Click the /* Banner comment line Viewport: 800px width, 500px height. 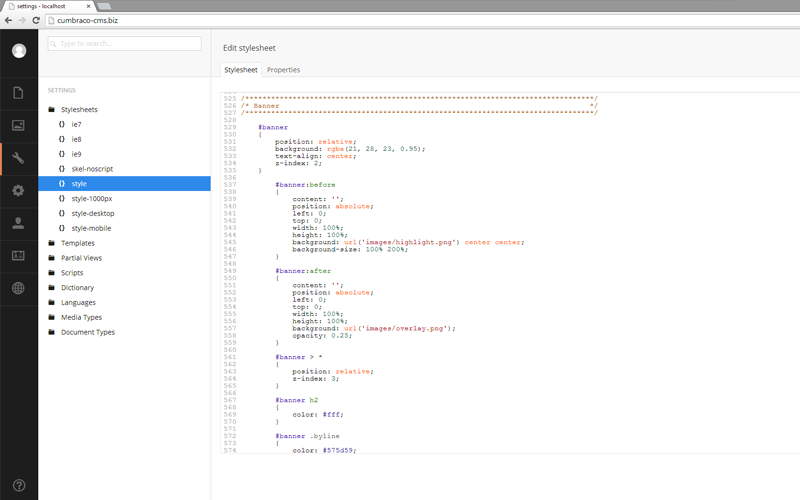[419, 106]
